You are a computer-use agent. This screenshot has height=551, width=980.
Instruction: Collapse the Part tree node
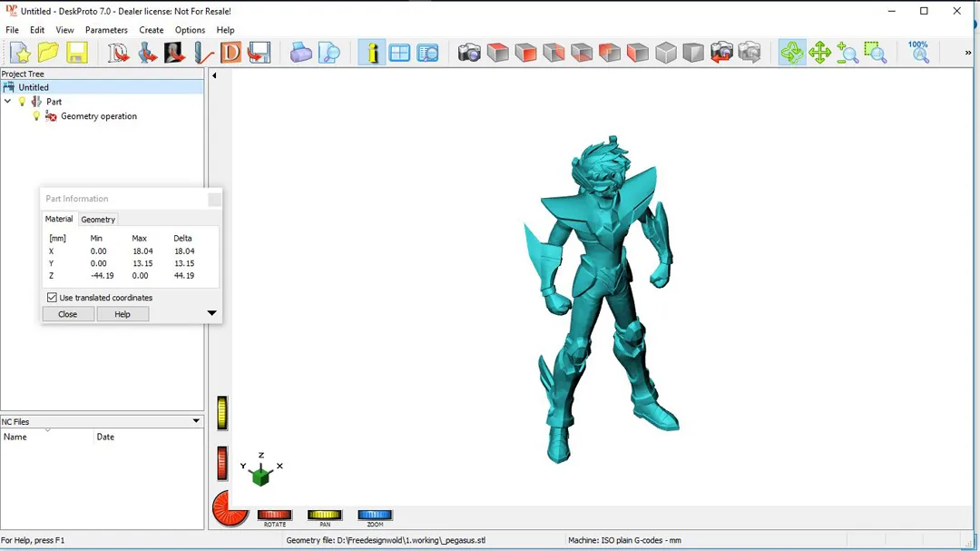pyautogui.click(x=8, y=102)
